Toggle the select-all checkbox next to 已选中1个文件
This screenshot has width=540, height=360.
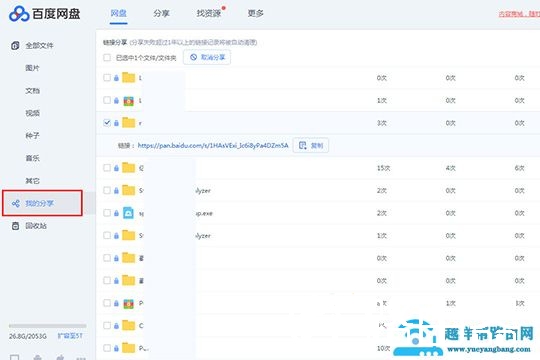point(107,57)
